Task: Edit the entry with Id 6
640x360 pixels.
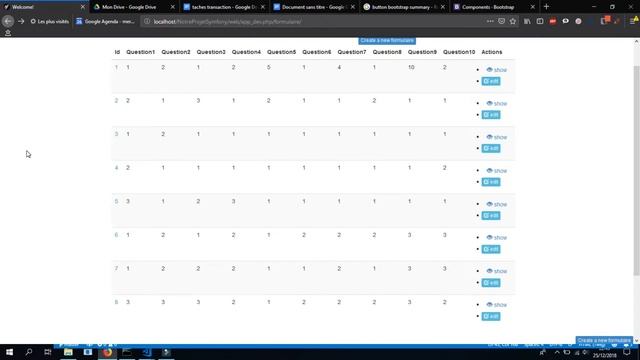Action: coord(491,249)
